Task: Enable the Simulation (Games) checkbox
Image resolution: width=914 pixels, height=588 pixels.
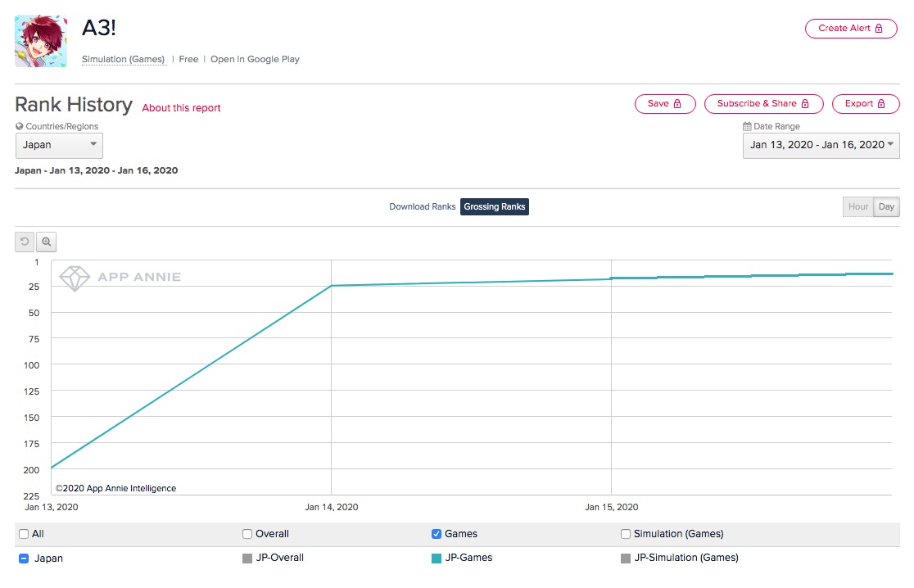Action: tap(626, 534)
